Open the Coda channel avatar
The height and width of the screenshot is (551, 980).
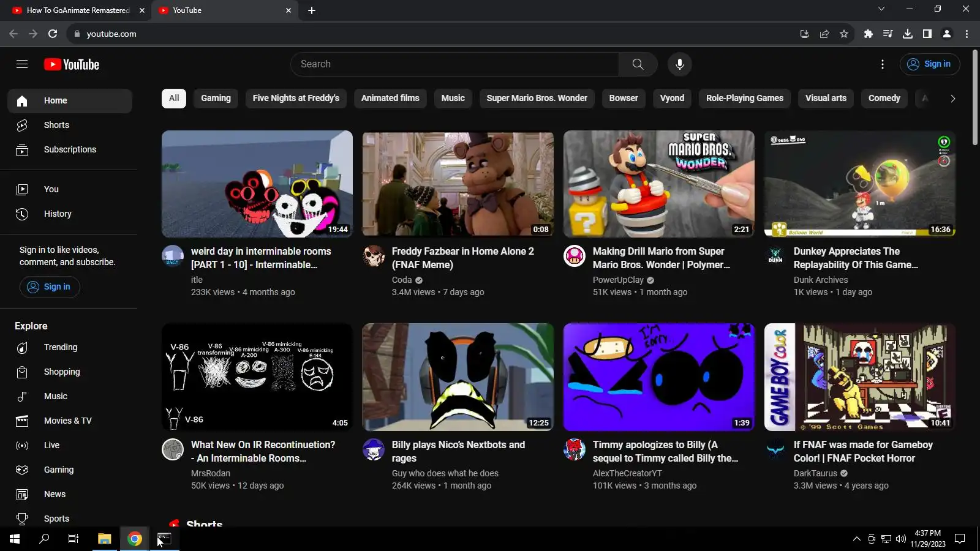(374, 256)
